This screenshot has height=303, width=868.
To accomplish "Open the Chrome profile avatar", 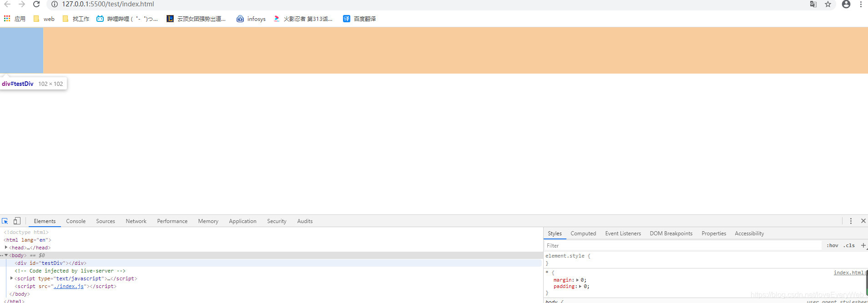I will tap(846, 4).
